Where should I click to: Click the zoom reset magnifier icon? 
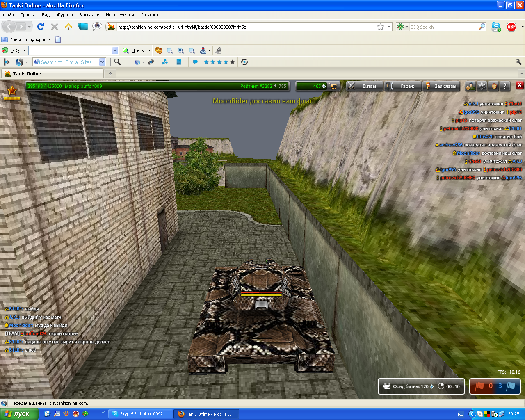coord(180,50)
